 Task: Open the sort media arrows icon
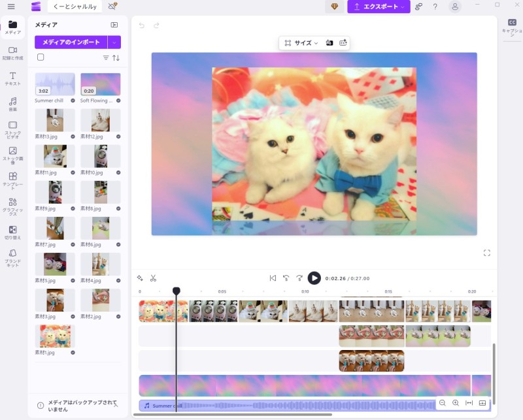coord(116,57)
